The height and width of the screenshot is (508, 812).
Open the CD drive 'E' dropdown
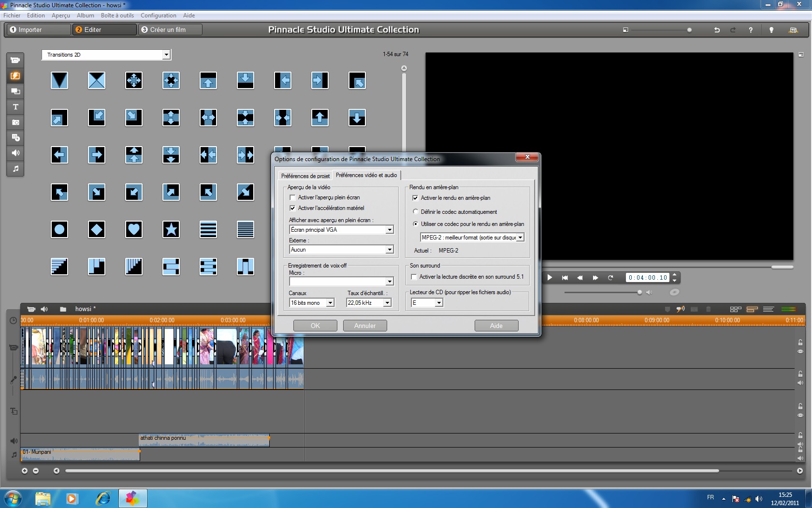click(439, 303)
